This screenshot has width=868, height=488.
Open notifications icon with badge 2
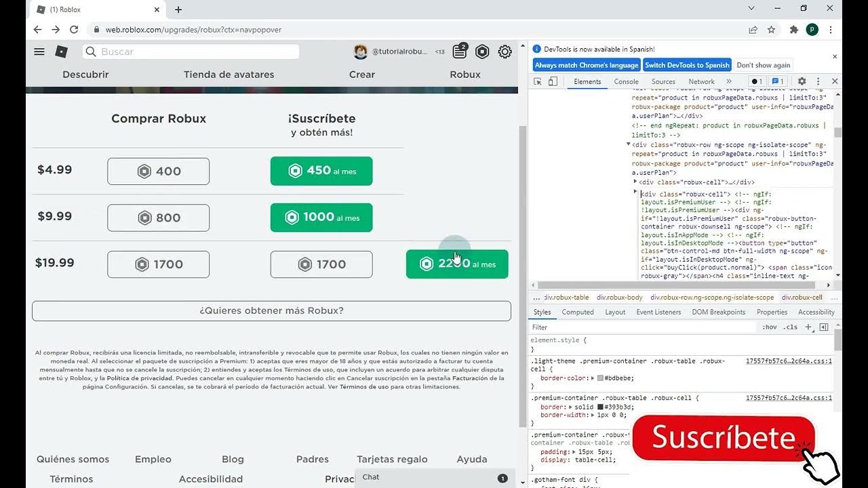[460, 51]
